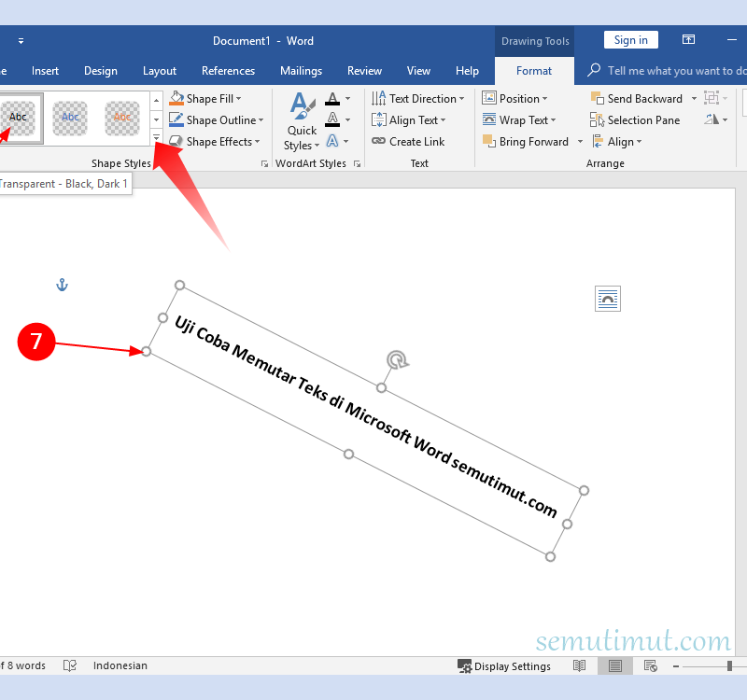Select the Drawing Tools Format tab

tap(534, 71)
